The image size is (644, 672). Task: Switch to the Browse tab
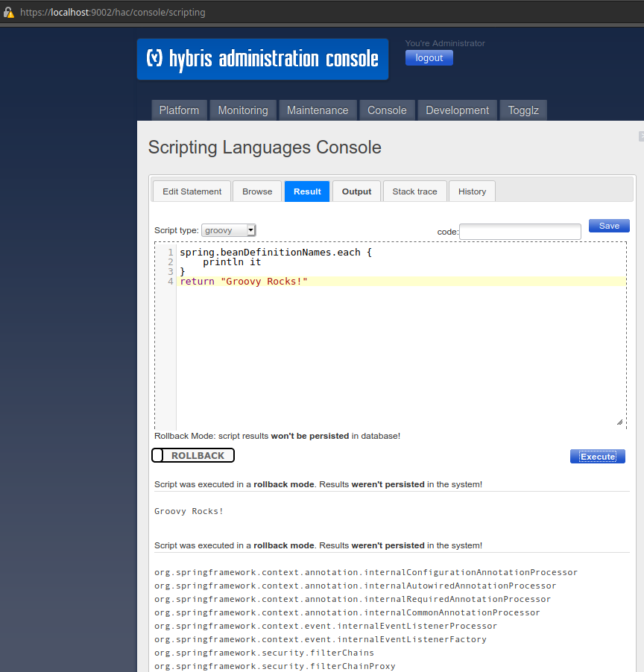[x=256, y=191]
